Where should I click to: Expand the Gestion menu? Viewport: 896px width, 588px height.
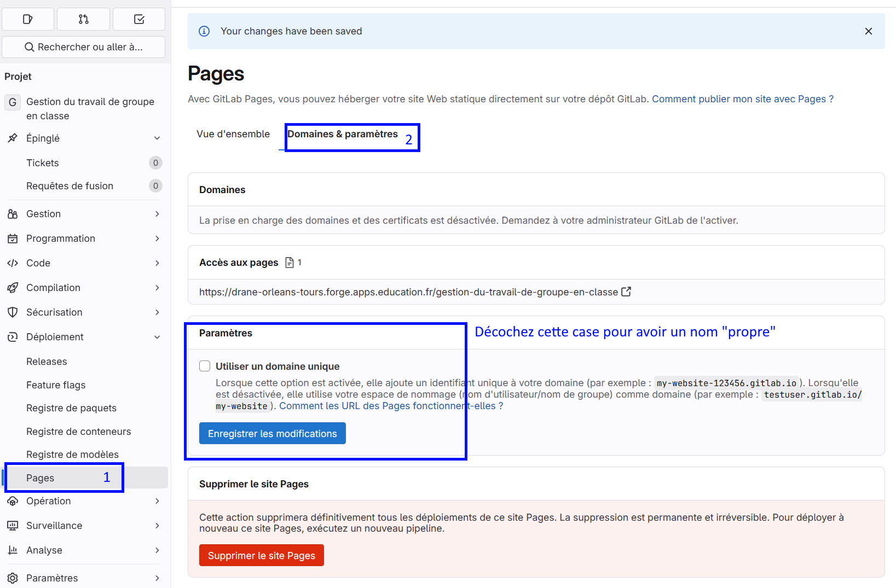(157, 214)
